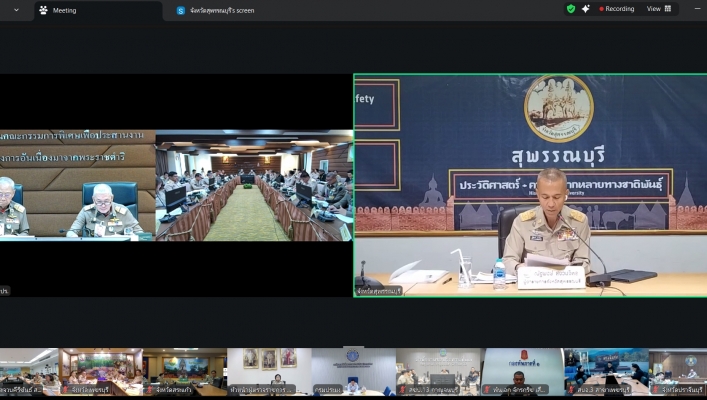Click muted mic icon on จังหวัดปราจีนบุรี tile
The height and width of the screenshot is (400, 707).
pyautogui.click(x=656, y=390)
